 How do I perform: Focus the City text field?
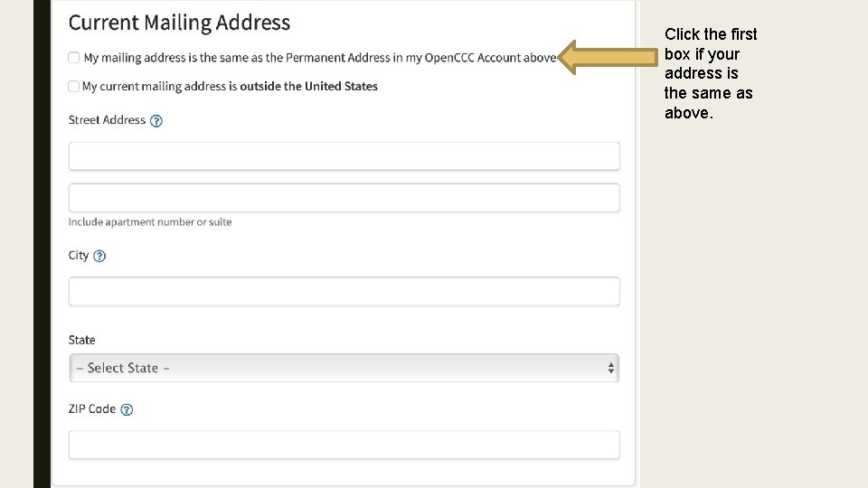(344, 292)
